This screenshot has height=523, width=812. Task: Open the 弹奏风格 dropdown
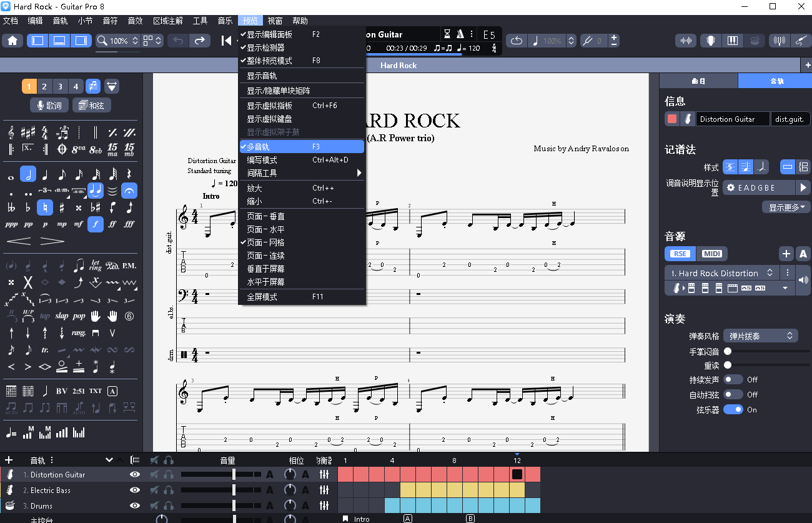[x=761, y=336]
